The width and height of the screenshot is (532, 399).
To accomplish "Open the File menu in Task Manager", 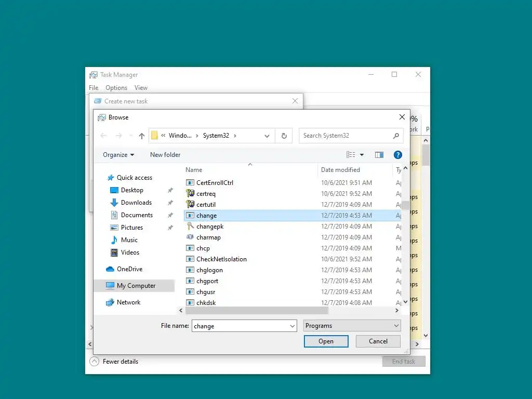I will (94, 88).
